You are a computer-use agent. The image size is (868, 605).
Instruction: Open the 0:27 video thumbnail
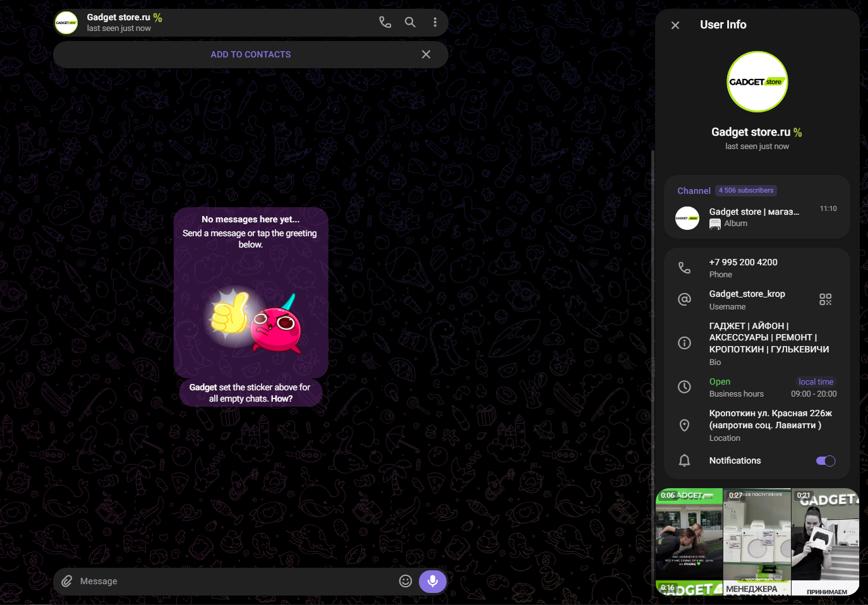[x=757, y=534]
